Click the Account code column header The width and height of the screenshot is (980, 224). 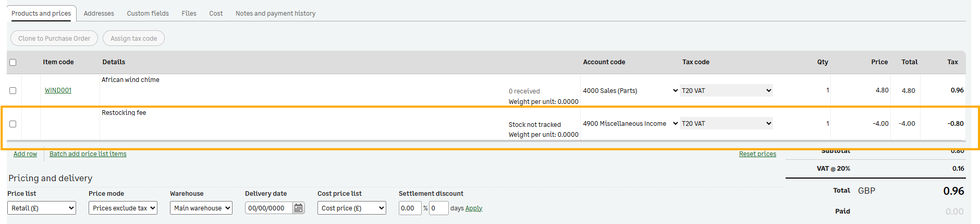604,62
